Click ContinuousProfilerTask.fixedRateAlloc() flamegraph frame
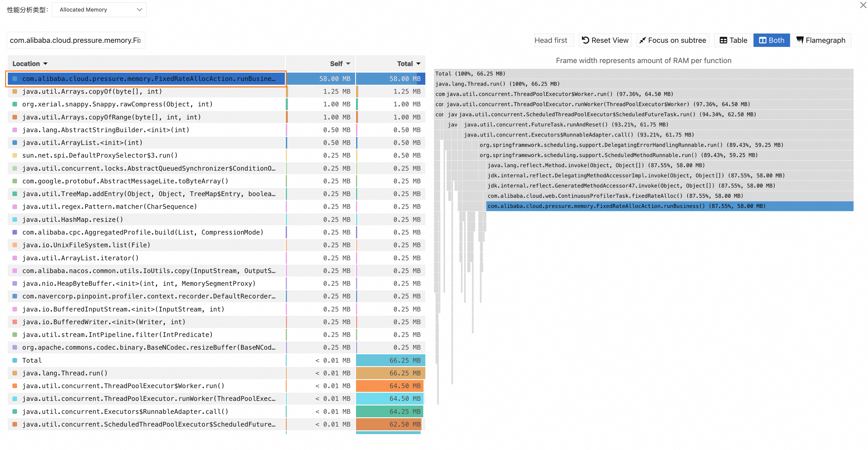868x450 pixels. 670,196
